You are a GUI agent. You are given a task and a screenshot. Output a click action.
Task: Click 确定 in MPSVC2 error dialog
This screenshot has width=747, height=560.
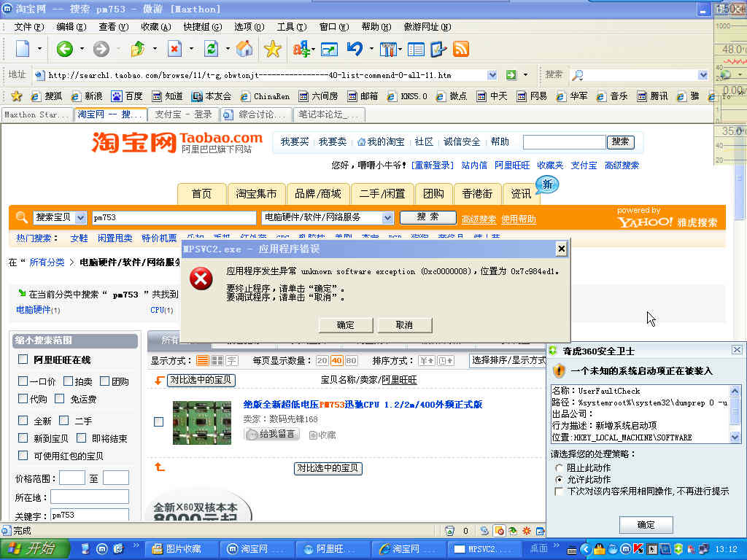coord(345,325)
